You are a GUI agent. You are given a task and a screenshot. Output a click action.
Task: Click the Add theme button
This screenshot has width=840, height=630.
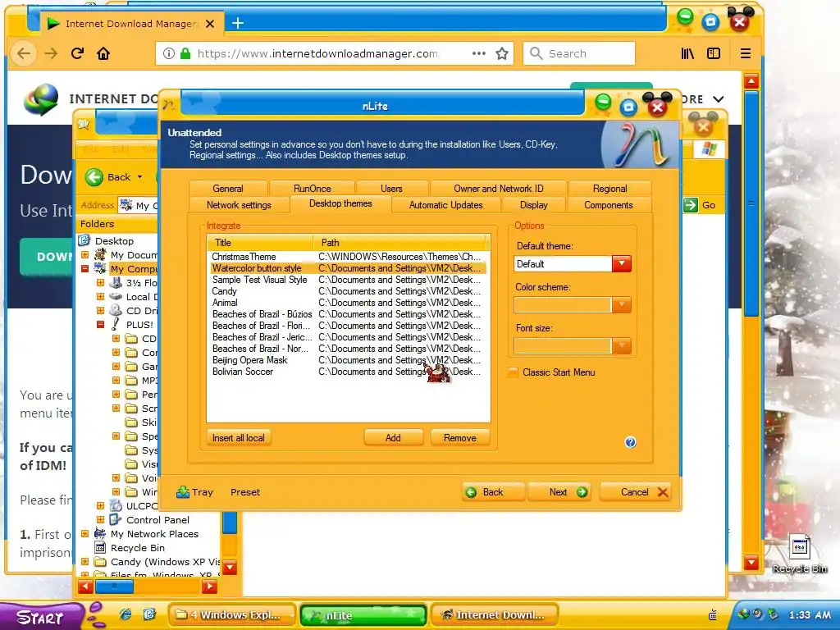pos(393,438)
